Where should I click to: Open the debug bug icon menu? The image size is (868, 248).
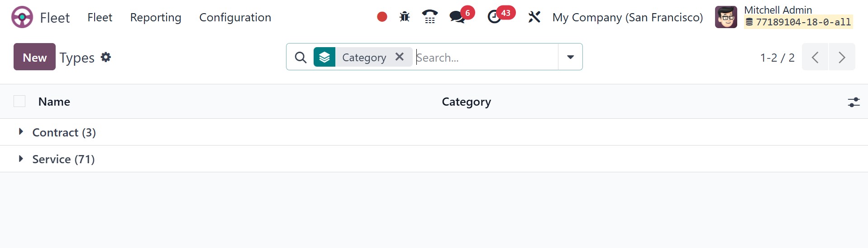tap(405, 17)
